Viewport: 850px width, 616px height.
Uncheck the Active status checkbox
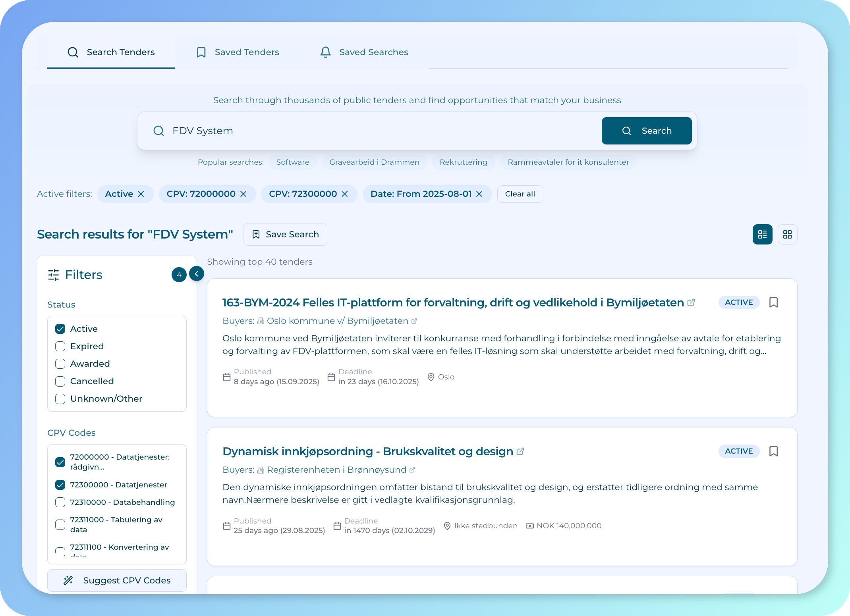click(x=60, y=329)
